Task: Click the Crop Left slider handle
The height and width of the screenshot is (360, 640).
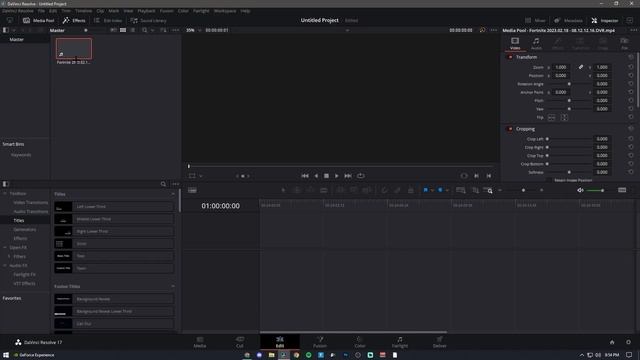Action: point(547,139)
